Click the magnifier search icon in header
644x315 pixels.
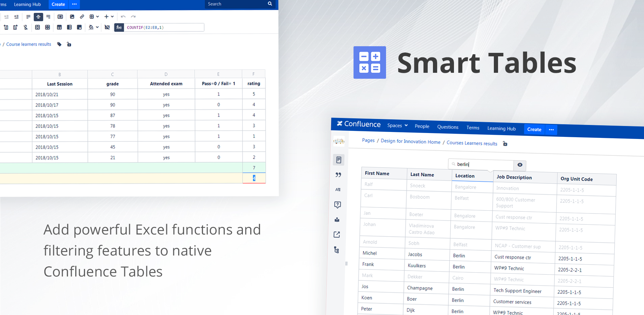pos(270,4)
